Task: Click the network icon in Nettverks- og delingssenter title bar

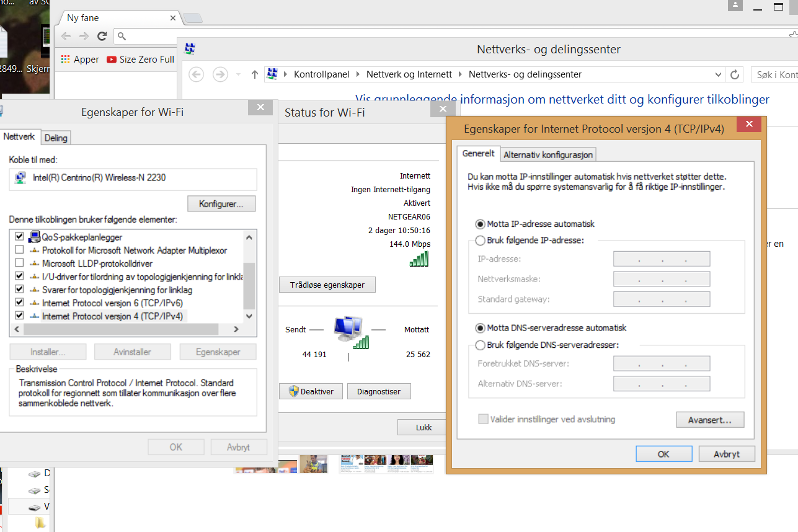Action: click(x=190, y=49)
